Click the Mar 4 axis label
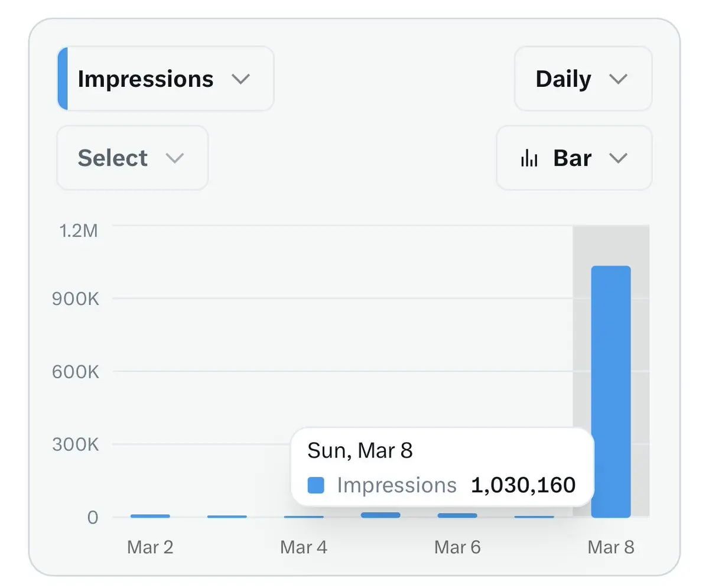This screenshot has width=709, height=588. tap(304, 547)
